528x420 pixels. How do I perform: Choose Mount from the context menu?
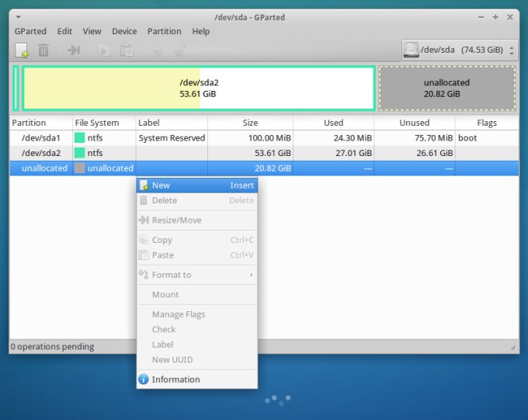click(197, 294)
